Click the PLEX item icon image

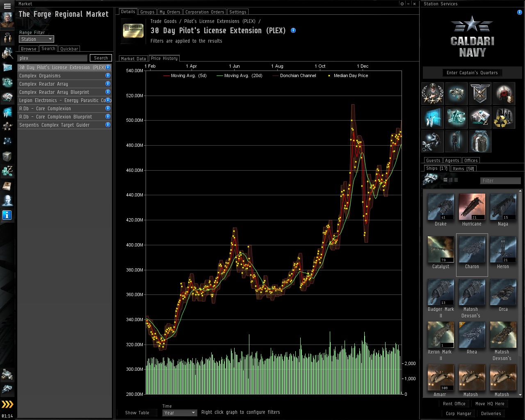(x=133, y=31)
